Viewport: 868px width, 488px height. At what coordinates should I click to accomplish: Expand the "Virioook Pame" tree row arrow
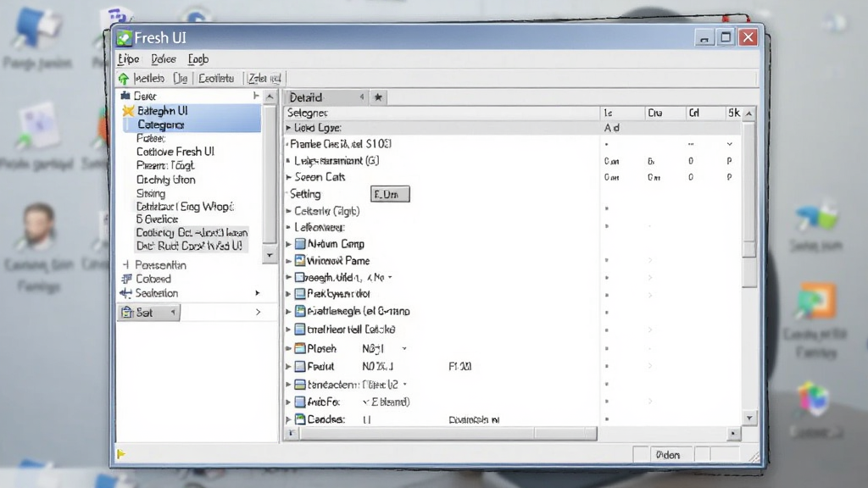pyautogui.click(x=288, y=261)
